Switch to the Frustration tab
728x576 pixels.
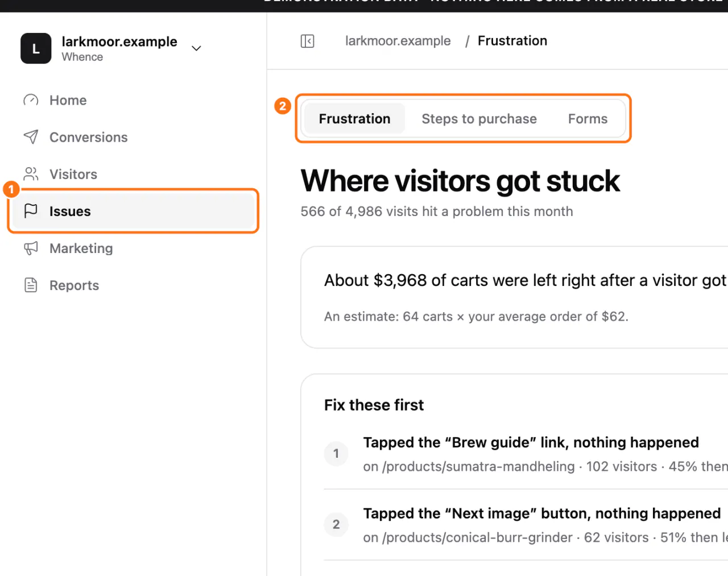coord(354,119)
